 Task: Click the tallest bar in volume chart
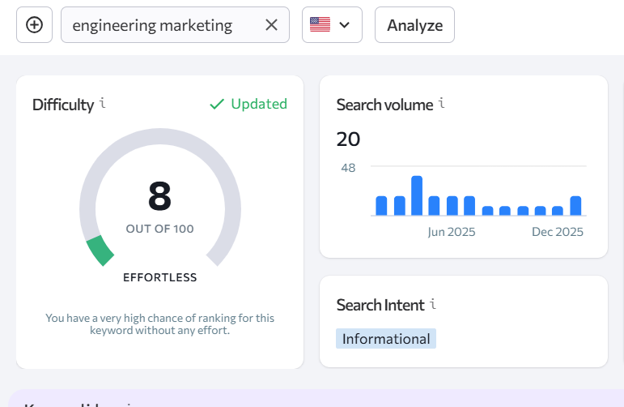(417, 195)
